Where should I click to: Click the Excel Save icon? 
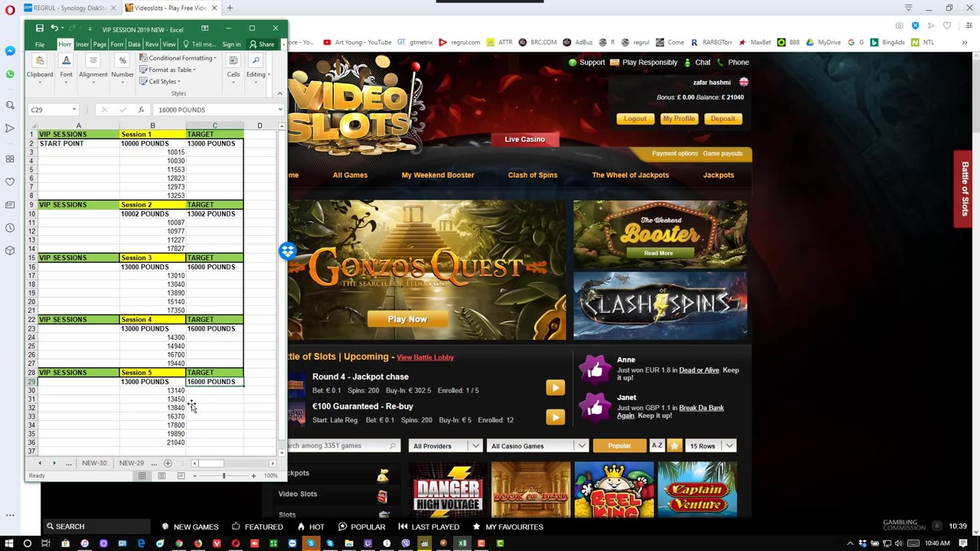click(40, 28)
